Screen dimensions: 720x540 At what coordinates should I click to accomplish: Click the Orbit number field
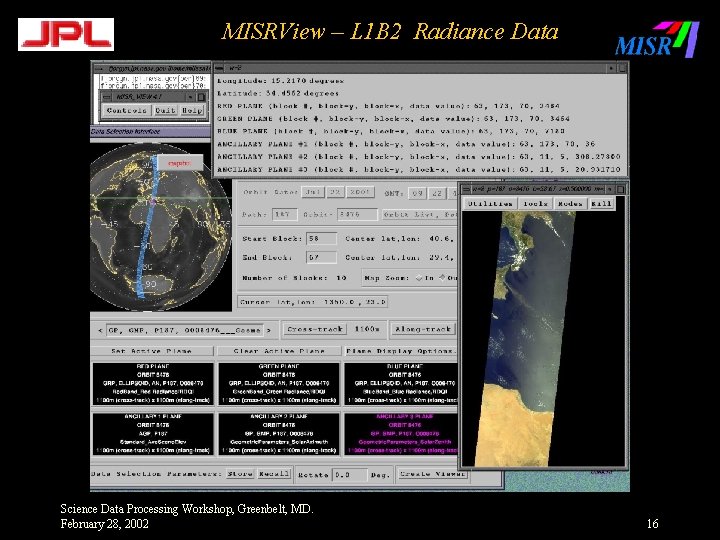[x=357, y=214]
